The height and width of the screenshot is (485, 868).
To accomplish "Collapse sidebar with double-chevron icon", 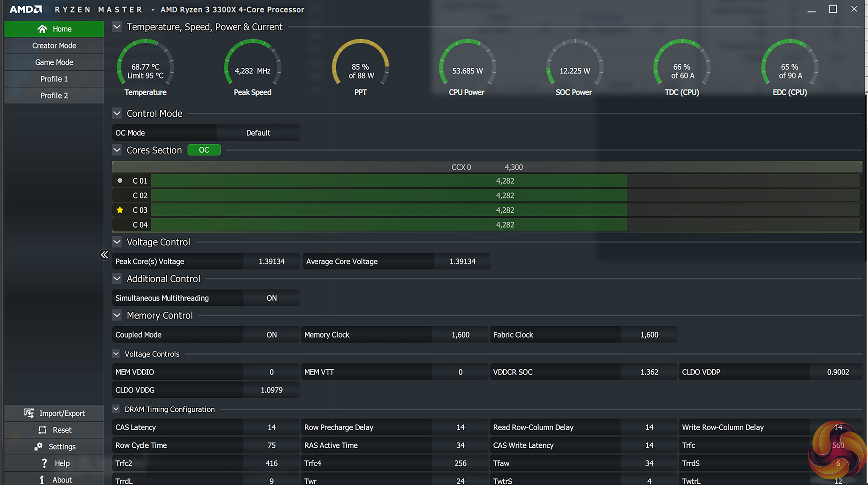I will pos(104,255).
